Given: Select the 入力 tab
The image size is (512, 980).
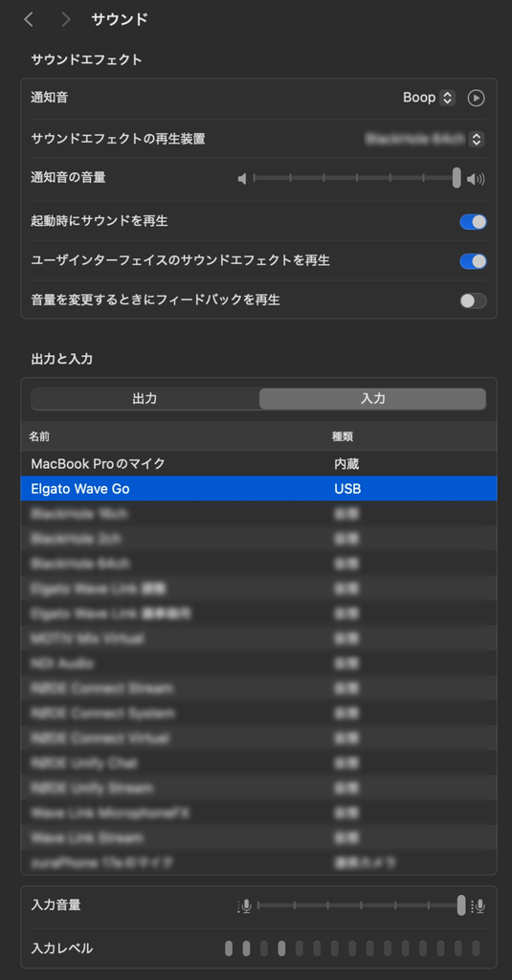Looking at the screenshot, I should click(x=372, y=399).
